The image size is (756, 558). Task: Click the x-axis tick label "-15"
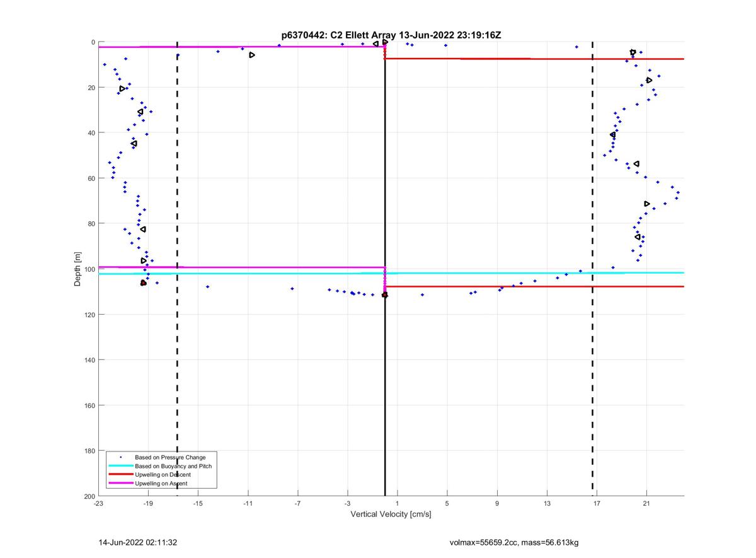pyautogui.click(x=198, y=503)
